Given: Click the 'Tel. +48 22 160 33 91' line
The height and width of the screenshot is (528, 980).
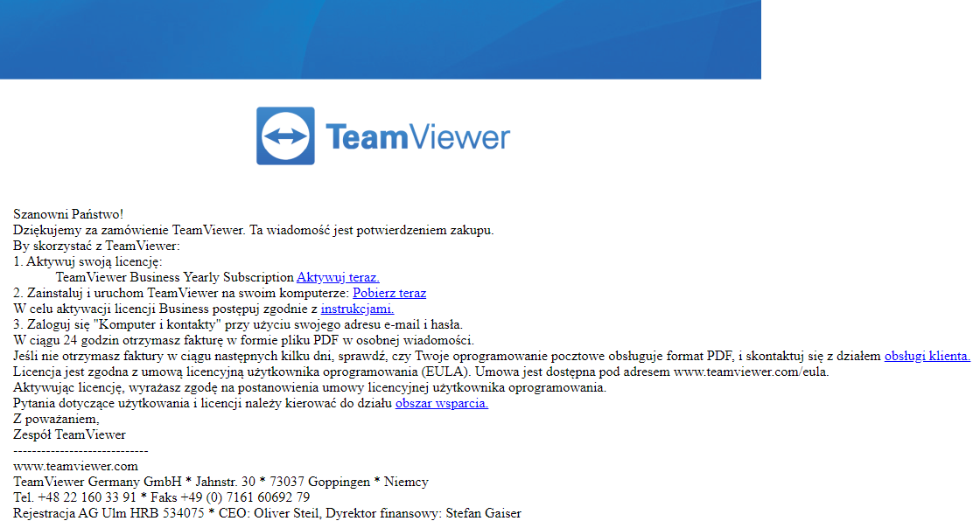Looking at the screenshot, I should click(x=161, y=497).
